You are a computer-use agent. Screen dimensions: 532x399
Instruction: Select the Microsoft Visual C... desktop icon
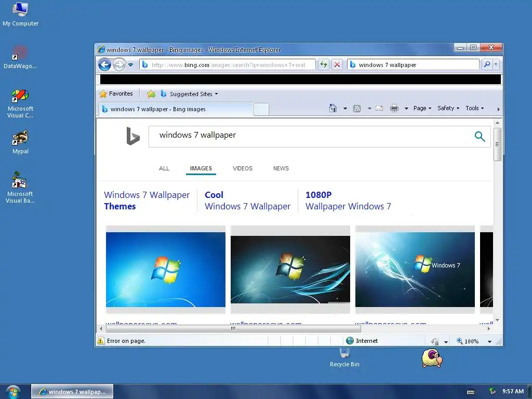[x=20, y=103]
